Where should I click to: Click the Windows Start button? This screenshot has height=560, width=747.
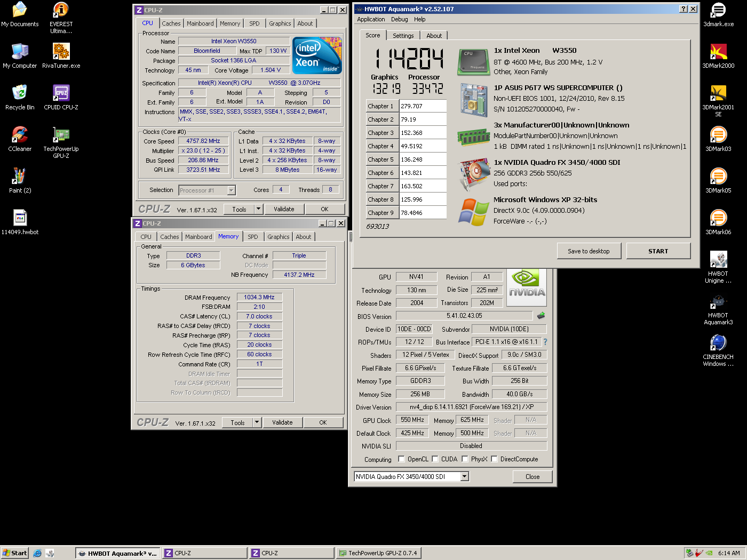pyautogui.click(x=14, y=553)
